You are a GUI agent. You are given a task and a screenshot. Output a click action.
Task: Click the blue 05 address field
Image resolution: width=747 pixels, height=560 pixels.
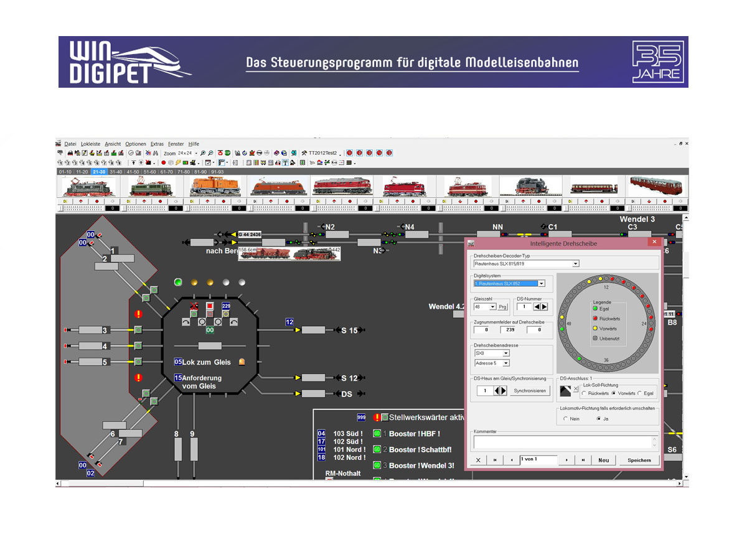pyautogui.click(x=178, y=362)
